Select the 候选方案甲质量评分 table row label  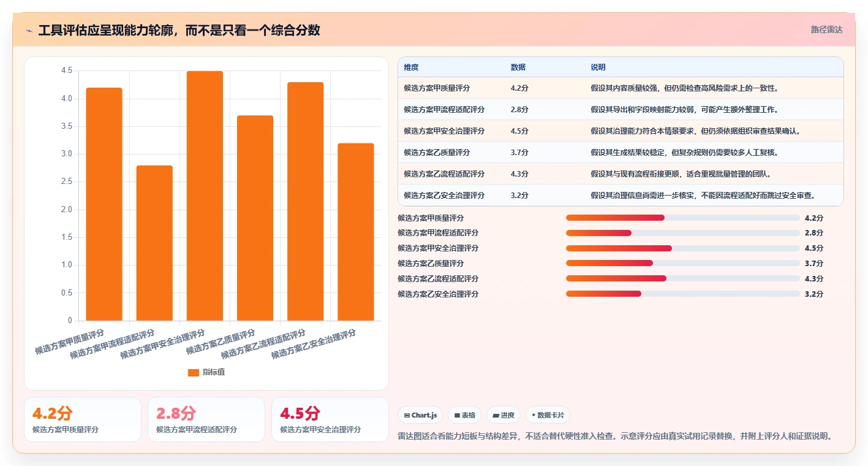coord(437,88)
